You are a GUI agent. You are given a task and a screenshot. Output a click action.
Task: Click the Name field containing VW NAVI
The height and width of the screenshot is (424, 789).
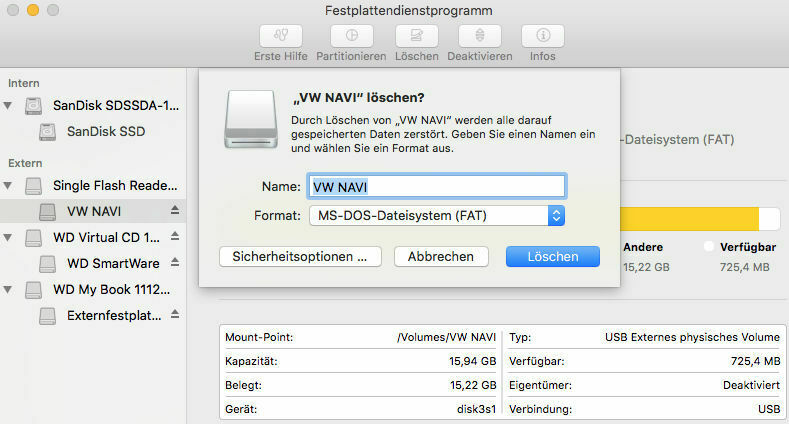[437, 187]
